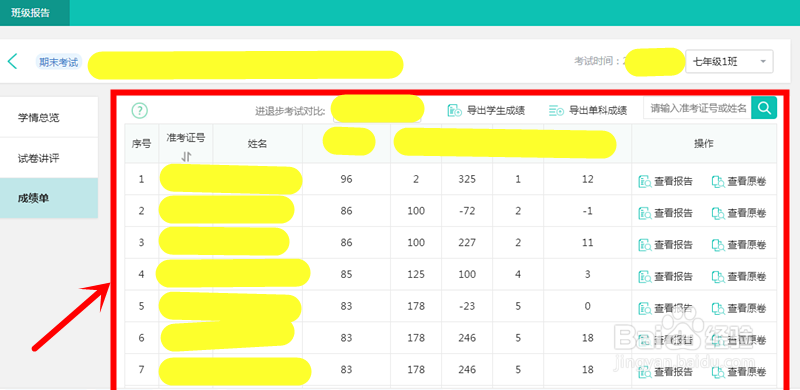Select the 成绩单 sidebar item
Viewport: 800px width, 390px height.
pyautogui.click(x=48, y=199)
